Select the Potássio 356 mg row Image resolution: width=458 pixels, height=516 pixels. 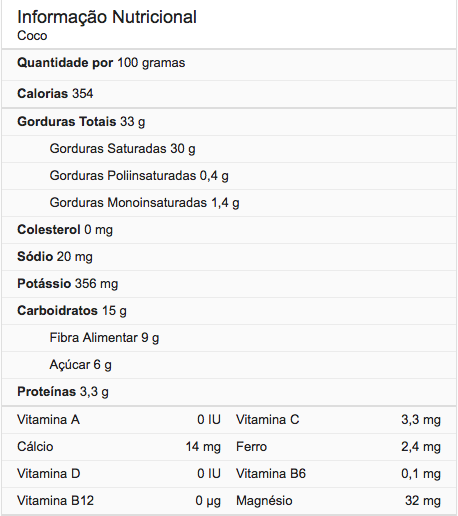(229, 284)
